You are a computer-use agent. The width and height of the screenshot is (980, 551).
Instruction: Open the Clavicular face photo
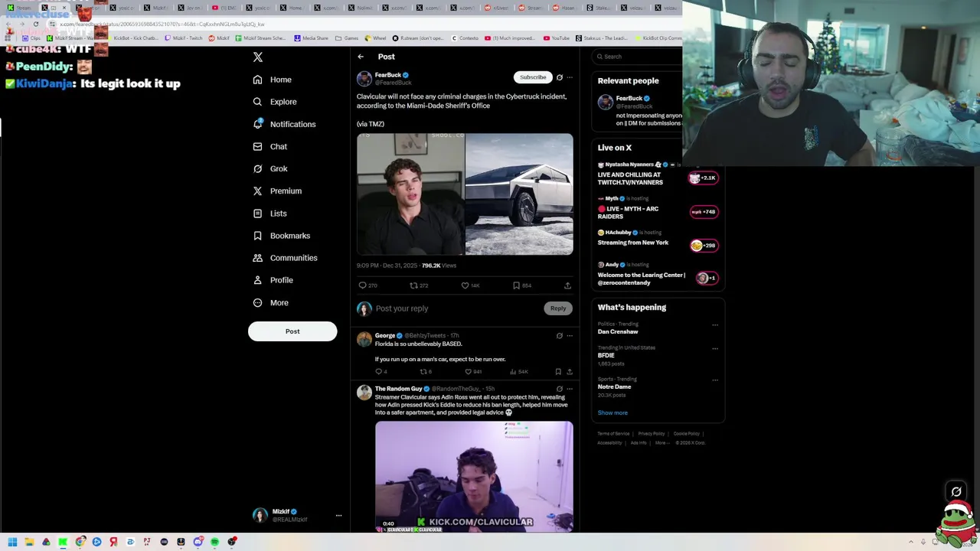point(410,194)
